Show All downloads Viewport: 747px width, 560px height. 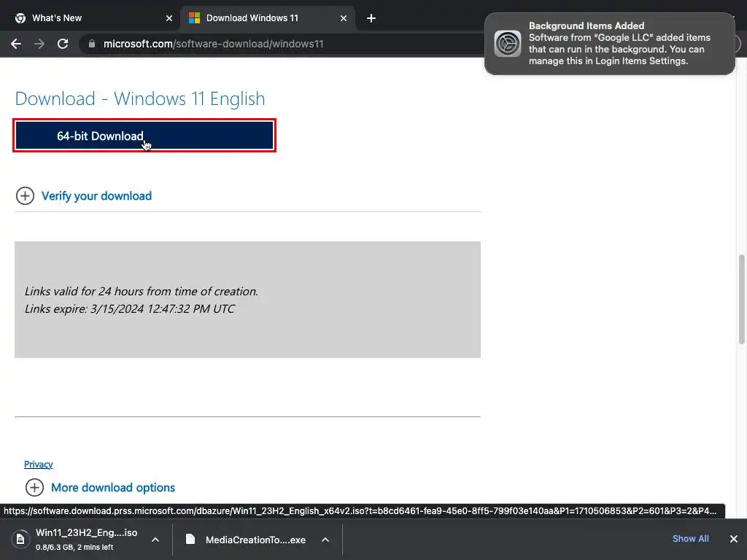click(x=690, y=539)
